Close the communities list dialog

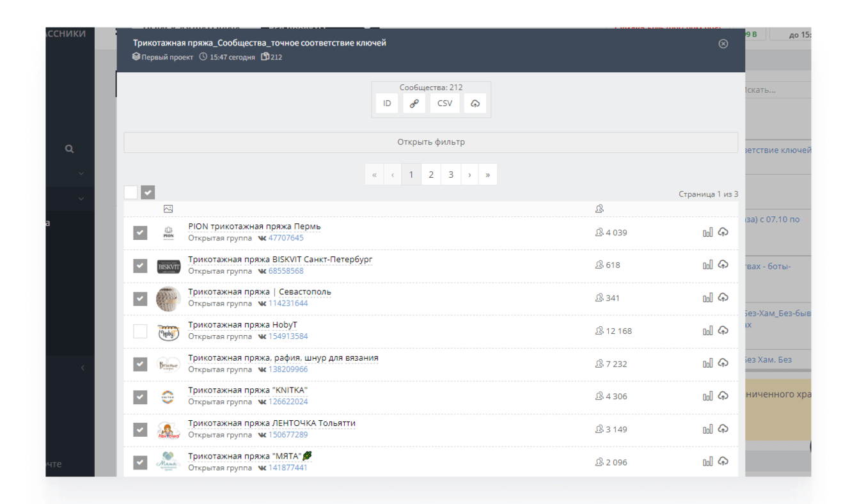click(x=723, y=43)
